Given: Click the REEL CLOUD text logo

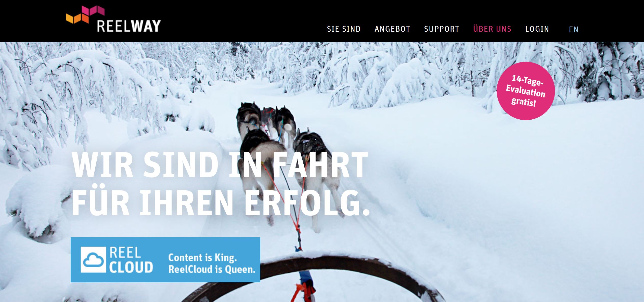Looking at the screenshot, I should pos(131,260).
